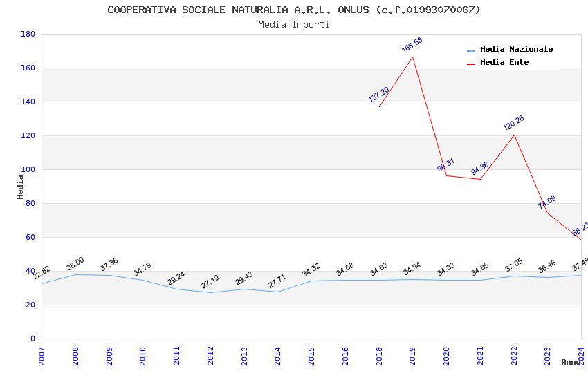This screenshot has width=588, height=380.
Task: Click the Media Ente legend label
Action: (504, 62)
